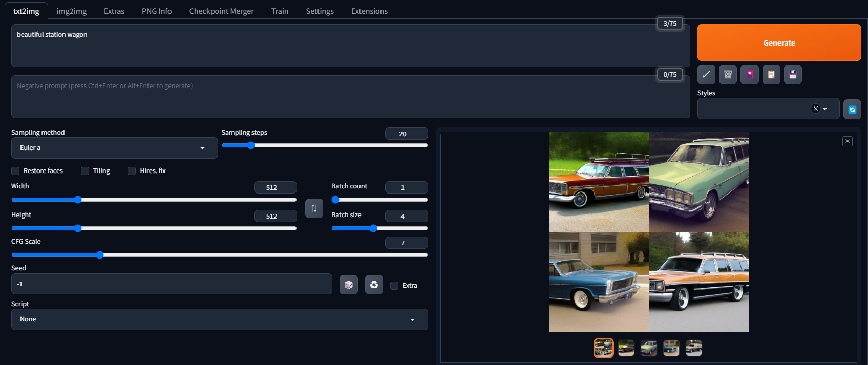Open the Checkpoint Merger tab
Viewport: 868px width, 365px height.
coord(221,11)
